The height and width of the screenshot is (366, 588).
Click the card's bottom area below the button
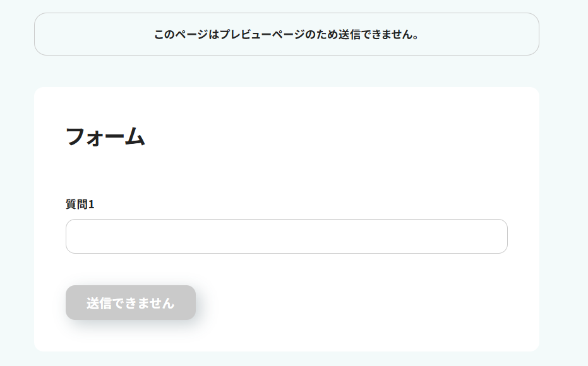[x=286, y=338]
